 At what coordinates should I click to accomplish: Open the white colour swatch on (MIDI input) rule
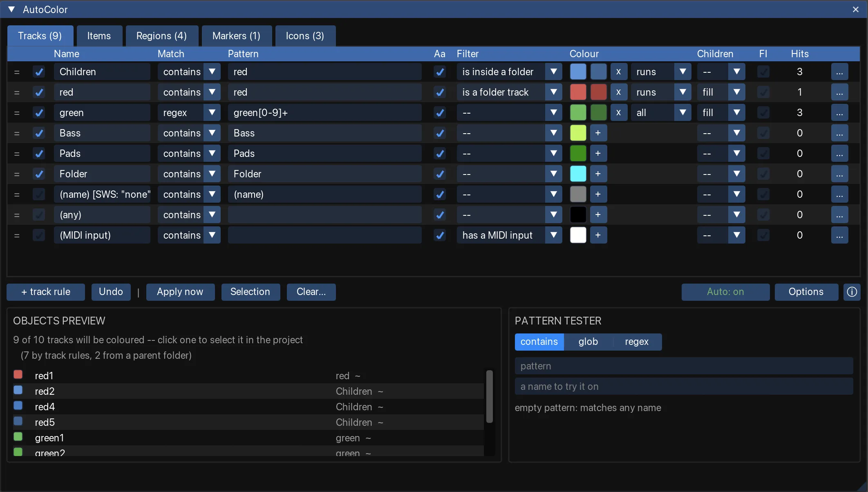(578, 235)
